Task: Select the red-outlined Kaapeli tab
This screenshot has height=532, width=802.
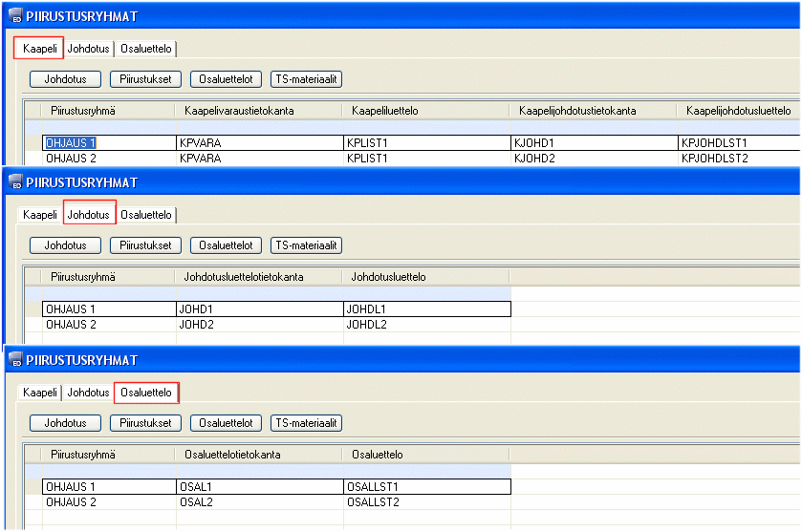Action: coord(39,48)
